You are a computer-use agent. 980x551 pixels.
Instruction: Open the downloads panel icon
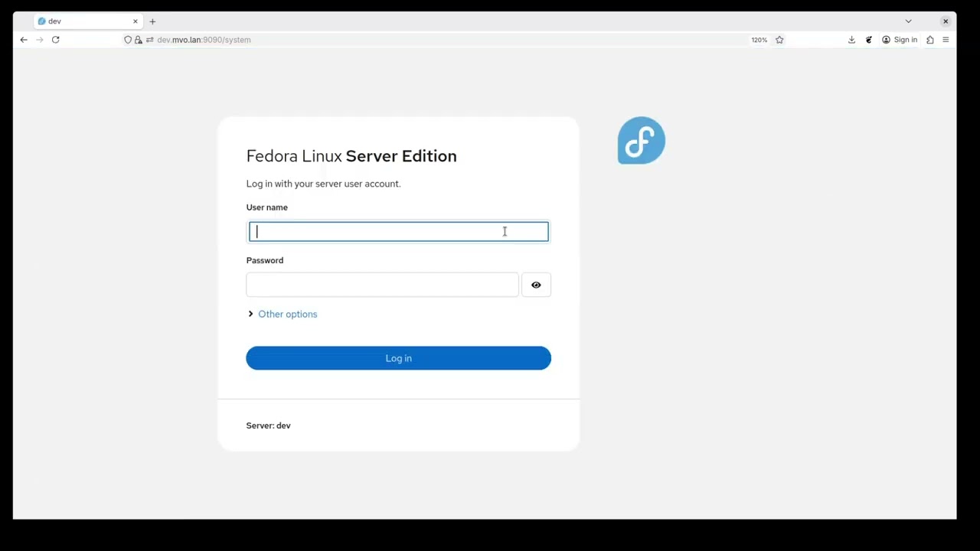click(x=851, y=40)
